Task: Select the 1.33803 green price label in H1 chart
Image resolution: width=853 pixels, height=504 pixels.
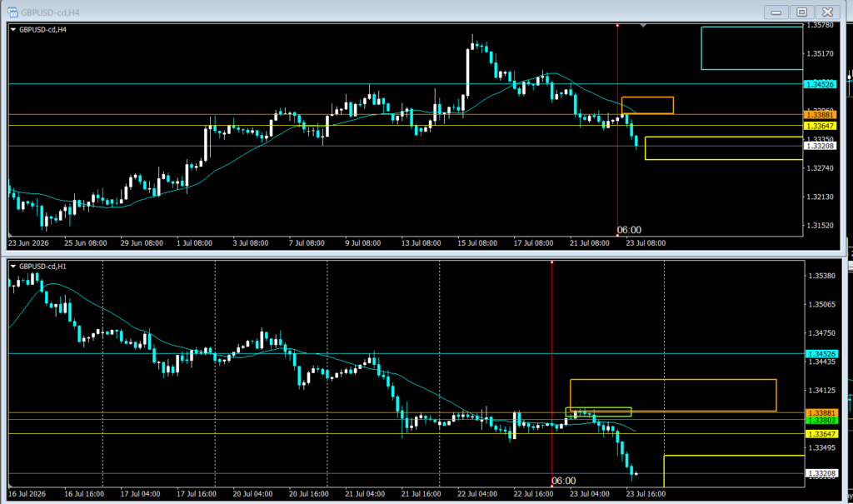Action: coord(821,421)
